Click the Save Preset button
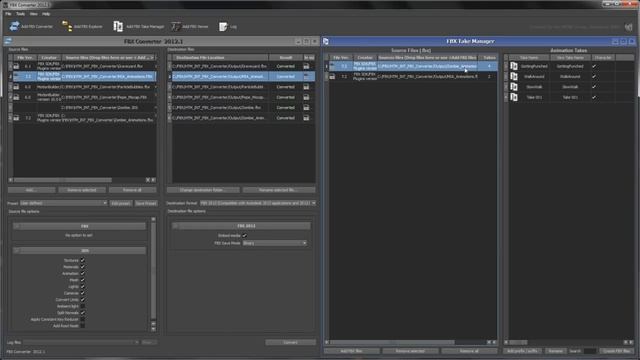Image resolution: width=640 pixels, height=360 pixels. pyautogui.click(x=146, y=203)
